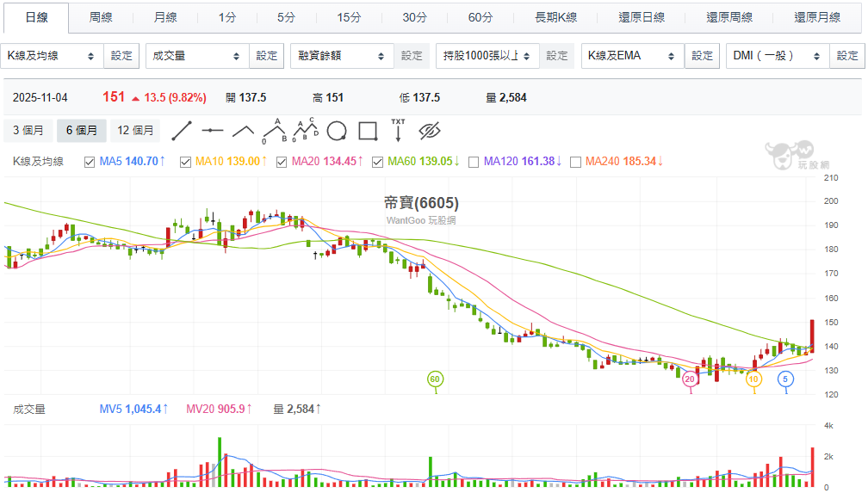Switch to the 還原日線 tab
The width and height of the screenshot is (868, 493).
click(642, 17)
